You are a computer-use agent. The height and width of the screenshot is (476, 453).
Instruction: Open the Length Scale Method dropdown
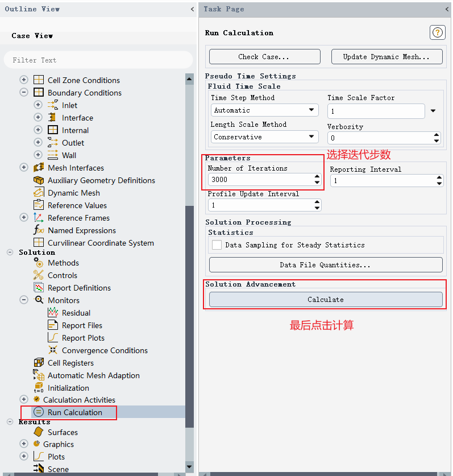click(x=264, y=136)
